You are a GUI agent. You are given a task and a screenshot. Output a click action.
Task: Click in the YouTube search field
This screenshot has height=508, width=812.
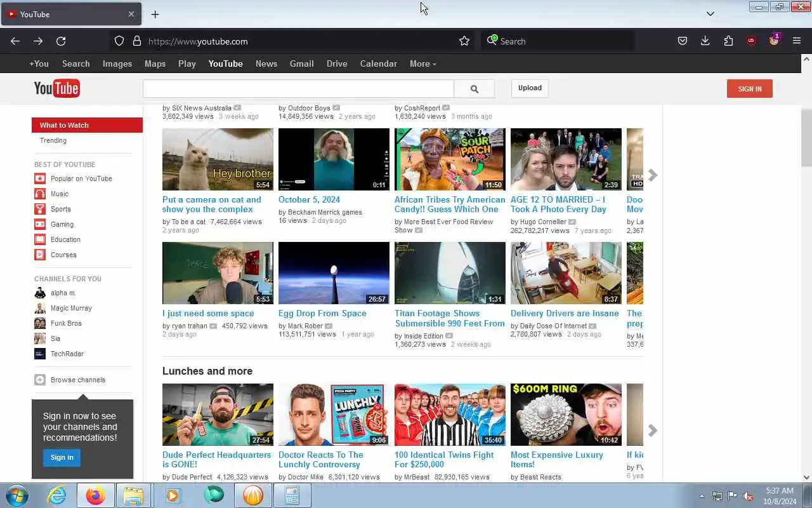[298, 89]
